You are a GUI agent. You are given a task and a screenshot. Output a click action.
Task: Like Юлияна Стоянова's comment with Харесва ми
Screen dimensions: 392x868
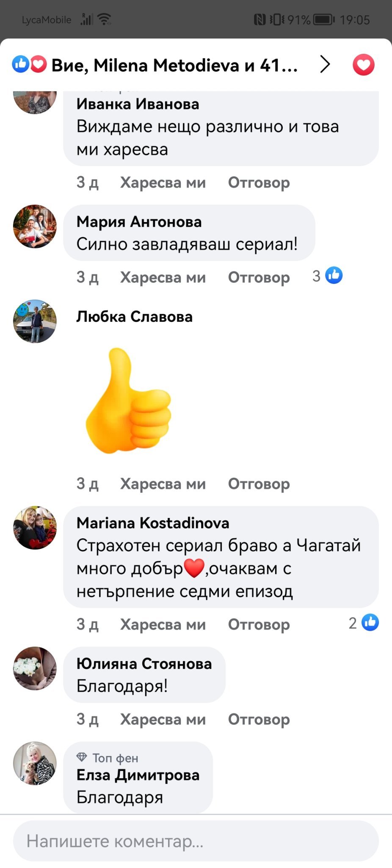pos(163,719)
